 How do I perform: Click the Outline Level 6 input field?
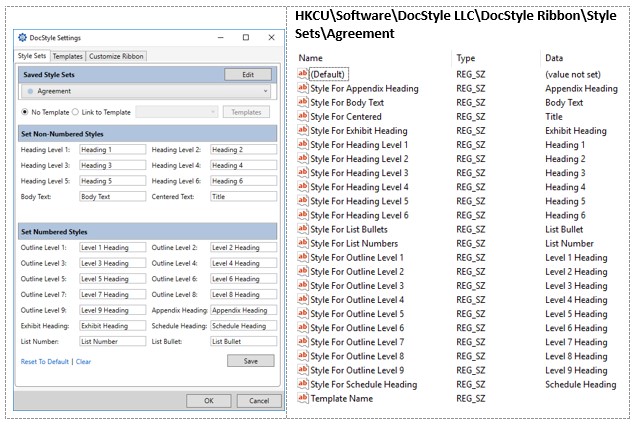pyautogui.click(x=244, y=279)
